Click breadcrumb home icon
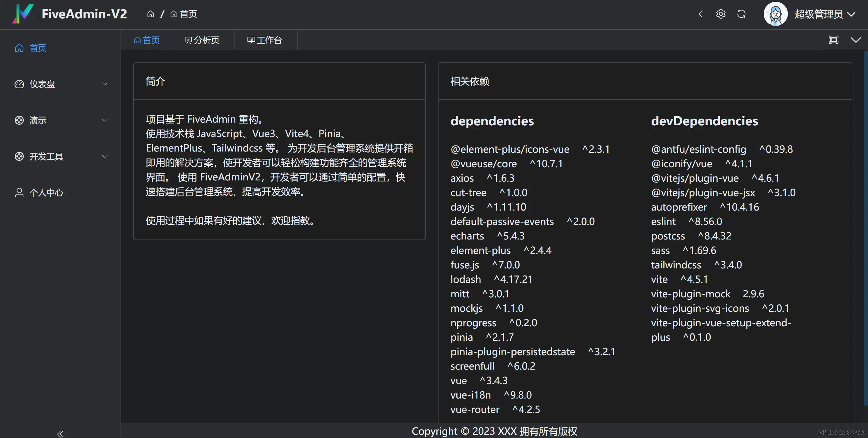The height and width of the screenshot is (438, 868). tap(151, 14)
